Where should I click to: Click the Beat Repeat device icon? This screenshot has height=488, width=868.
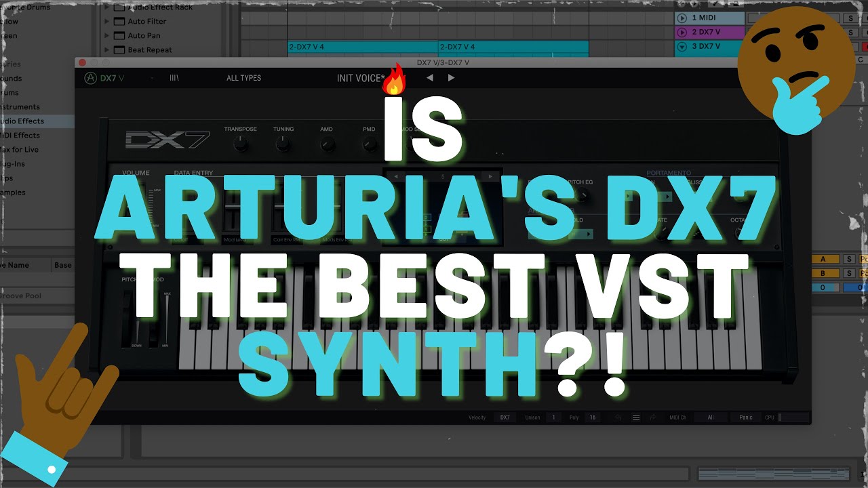(119, 50)
